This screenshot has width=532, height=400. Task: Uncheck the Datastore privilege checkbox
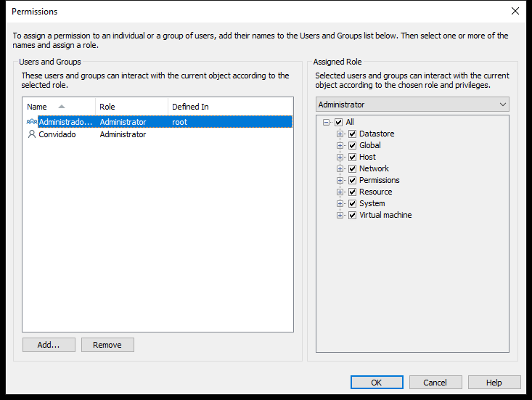(x=353, y=134)
